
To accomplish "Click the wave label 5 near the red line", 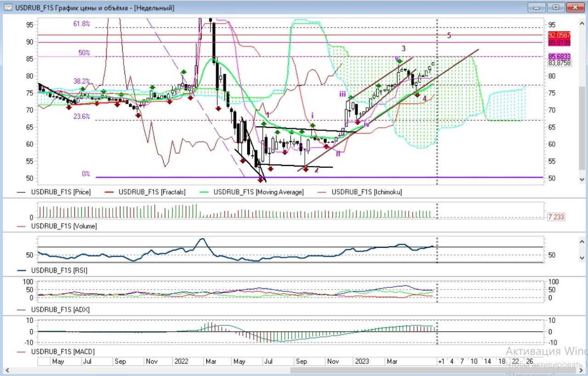I will pos(449,35).
